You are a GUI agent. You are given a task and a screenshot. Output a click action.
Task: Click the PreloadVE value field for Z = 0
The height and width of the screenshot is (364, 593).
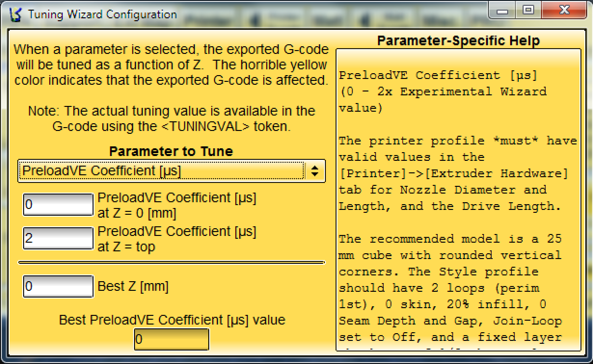click(58, 205)
